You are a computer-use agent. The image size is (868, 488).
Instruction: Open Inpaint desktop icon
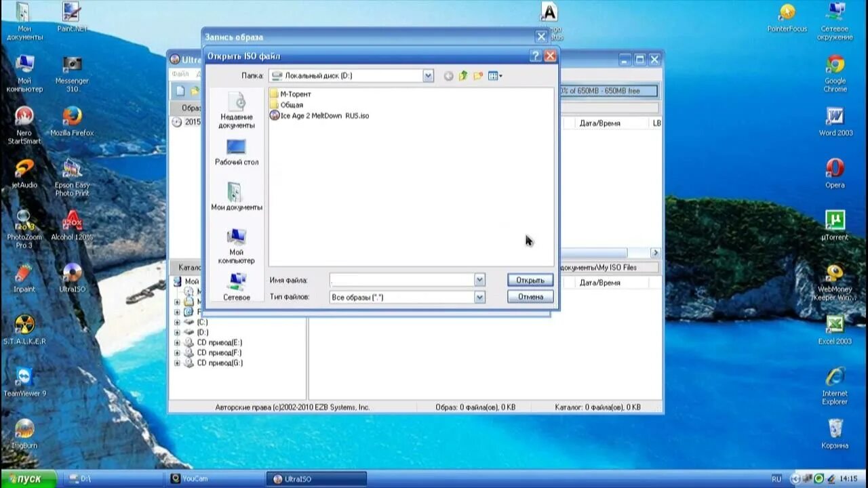point(24,279)
